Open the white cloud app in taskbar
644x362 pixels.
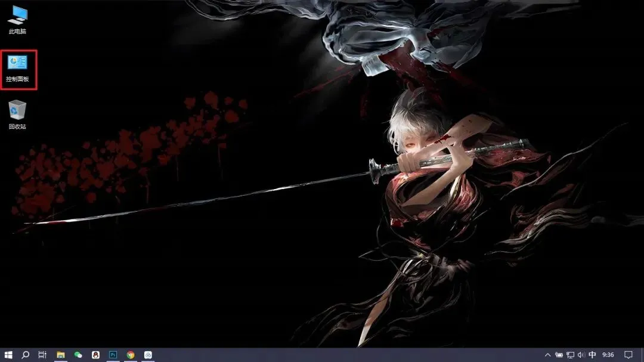[148, 355]
